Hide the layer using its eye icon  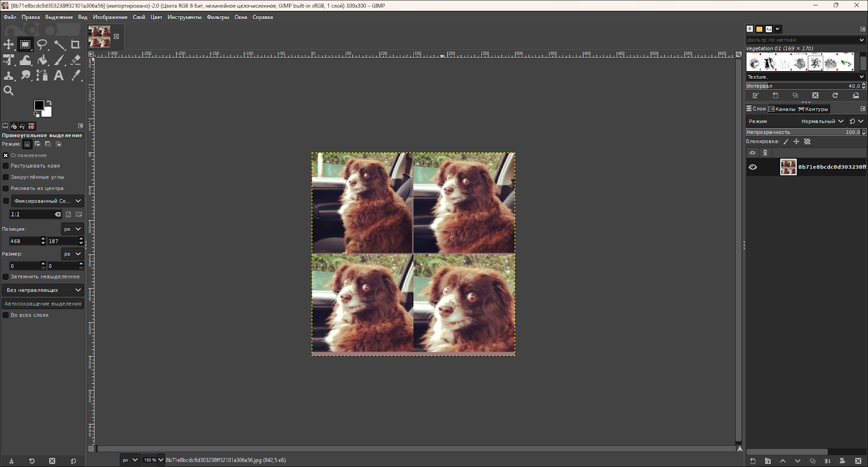pos(752,167)
